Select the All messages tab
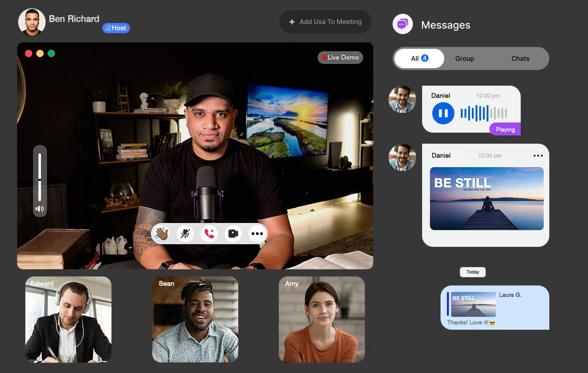The width and height of the screenshot is (588, 373). point(419,58)
